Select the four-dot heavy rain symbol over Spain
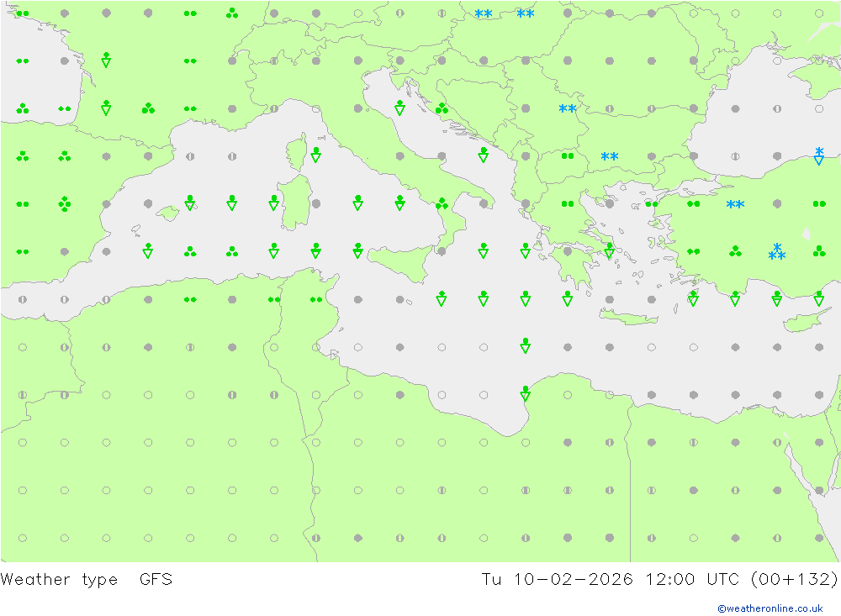 click(64, 203)
